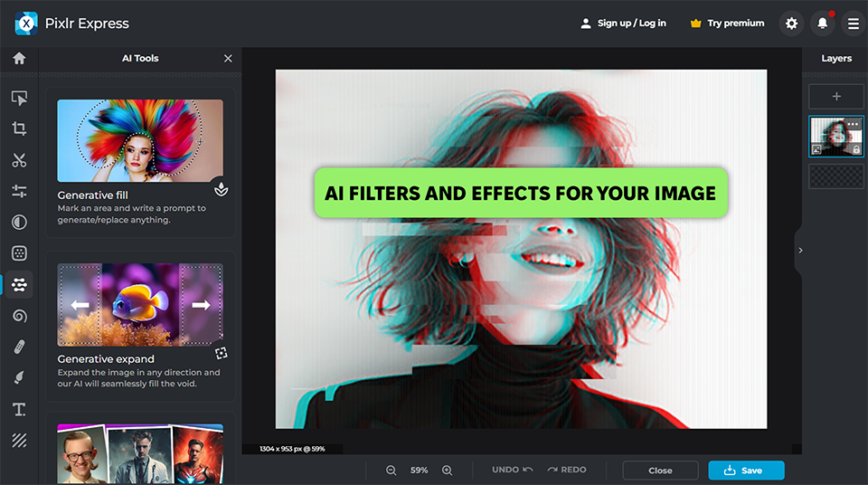This screenshot has width=868, height=485.
Task: Open the Generative expand tool image
Action: click(x=140, y=304)
